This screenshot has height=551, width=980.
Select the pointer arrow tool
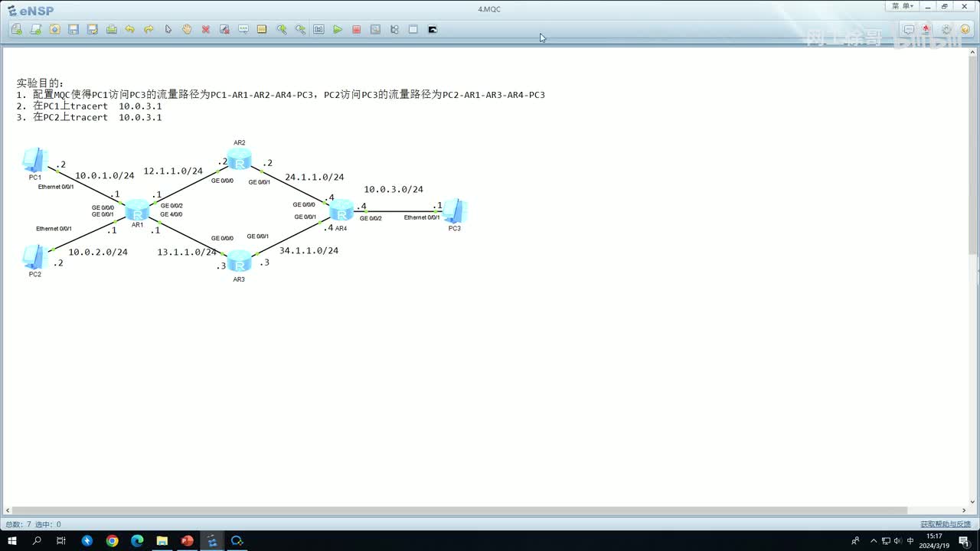click(x=168, y=29)
